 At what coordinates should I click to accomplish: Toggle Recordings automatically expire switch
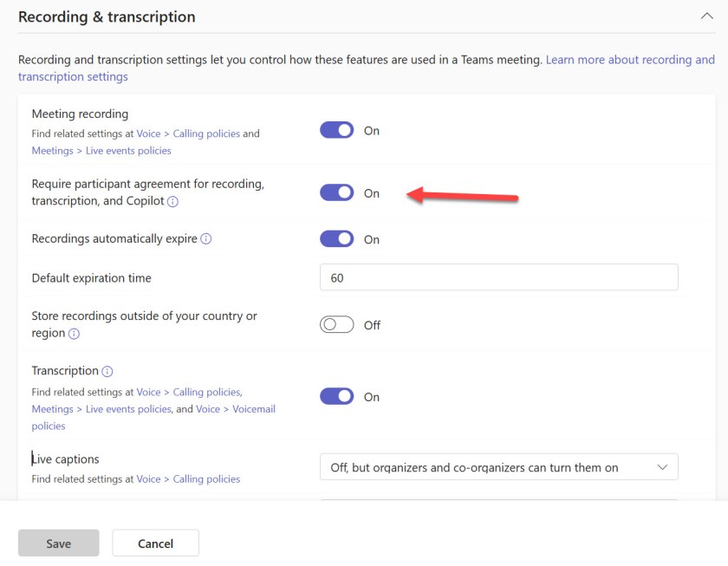tap(336, 239)
